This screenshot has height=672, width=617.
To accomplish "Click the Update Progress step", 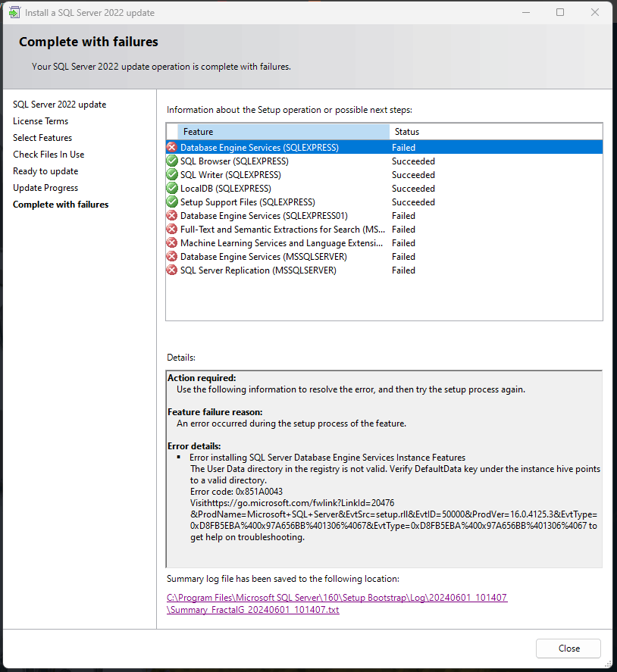I will tap(45, 188).
